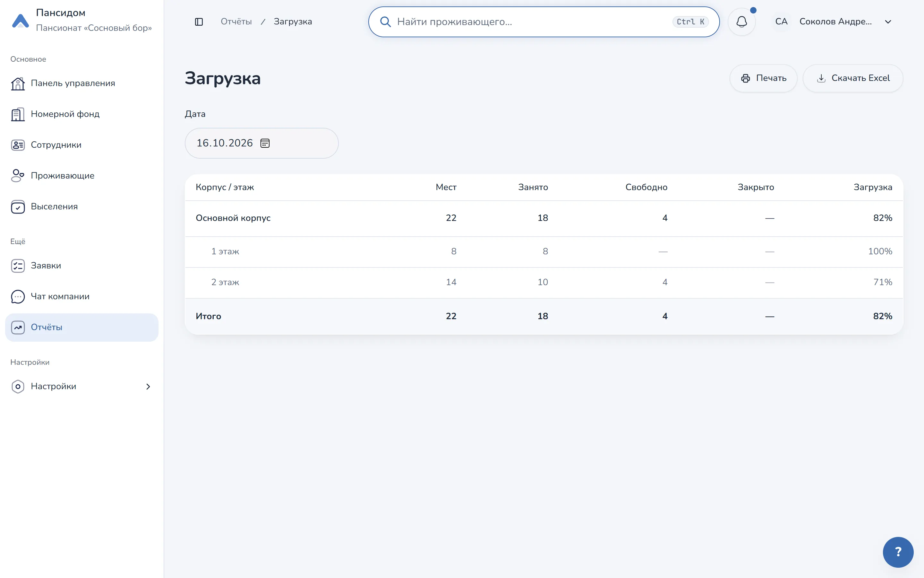Viewport: 924px width, 578px height.
Task: Click the 71% value for 2 этаж
Action: point(883,282)
